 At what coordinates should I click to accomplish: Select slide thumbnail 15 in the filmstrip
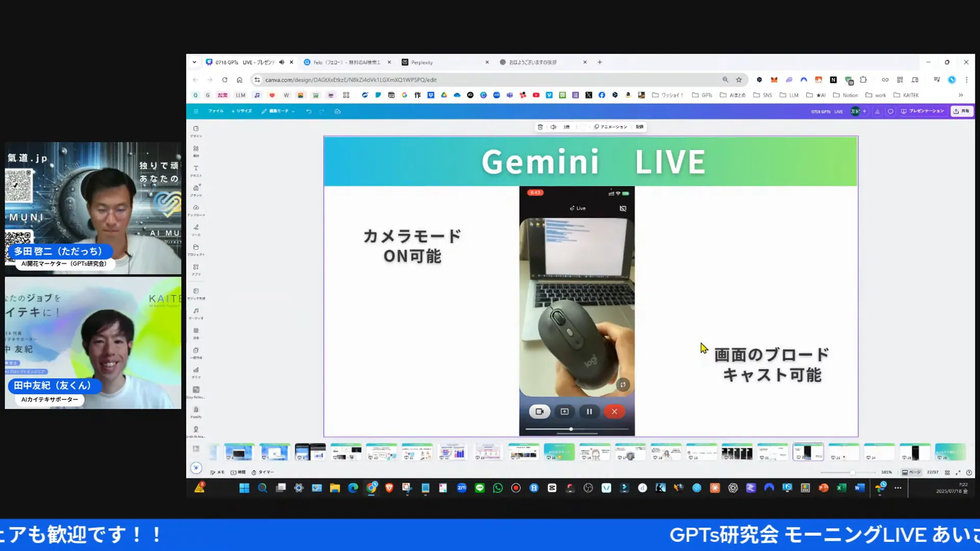tap(559, 452)
